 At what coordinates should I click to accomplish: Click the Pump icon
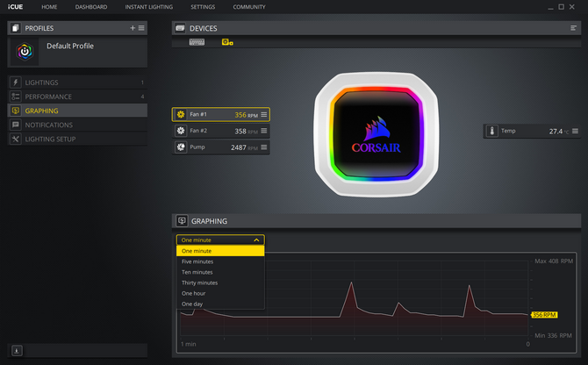(181, 147)
